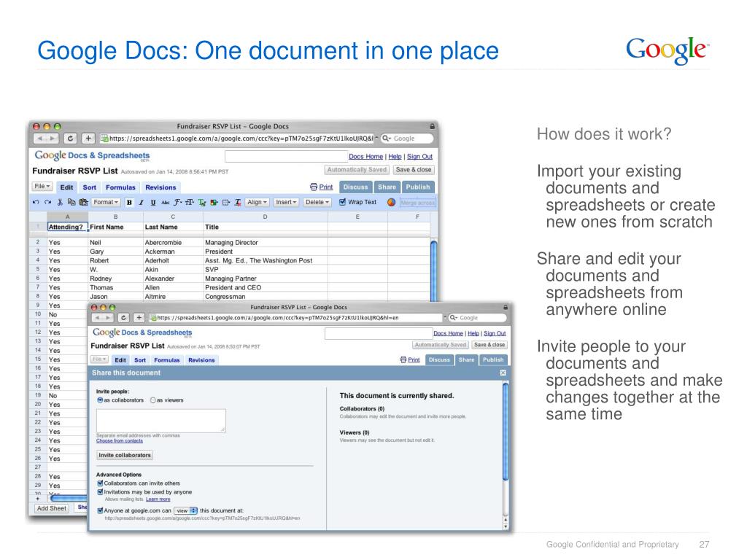Click the Redo arrow in the editing toolbar
The width and height of the screenshot is (747, 560).
pos(47,203)
